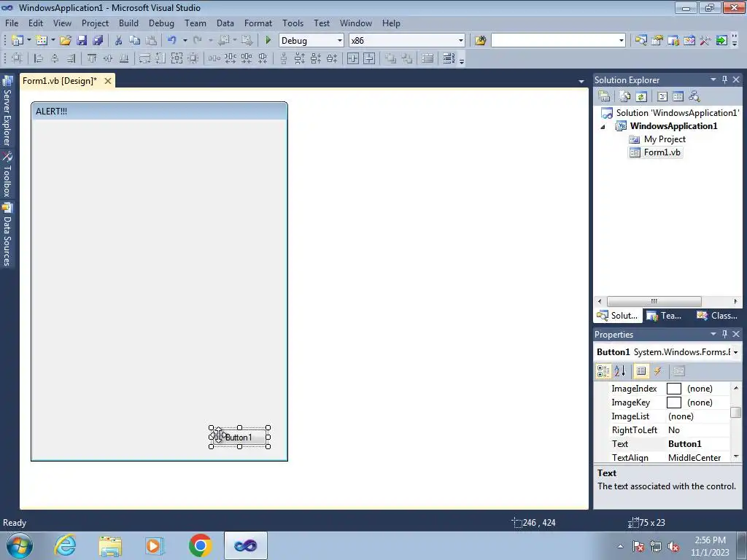Save Form1.vb with the floppy icon
The image size is (747, 560).
tap(82, 41)
